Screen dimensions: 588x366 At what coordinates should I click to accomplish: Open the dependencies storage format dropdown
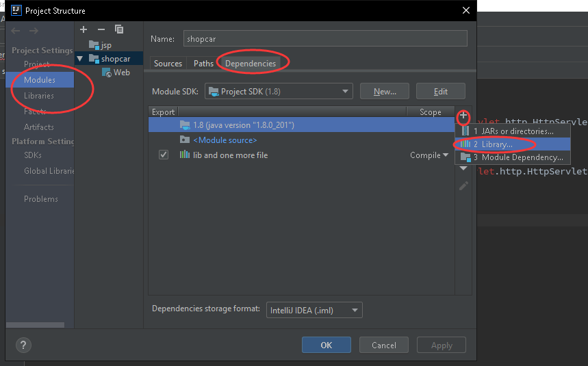point(314,310)
